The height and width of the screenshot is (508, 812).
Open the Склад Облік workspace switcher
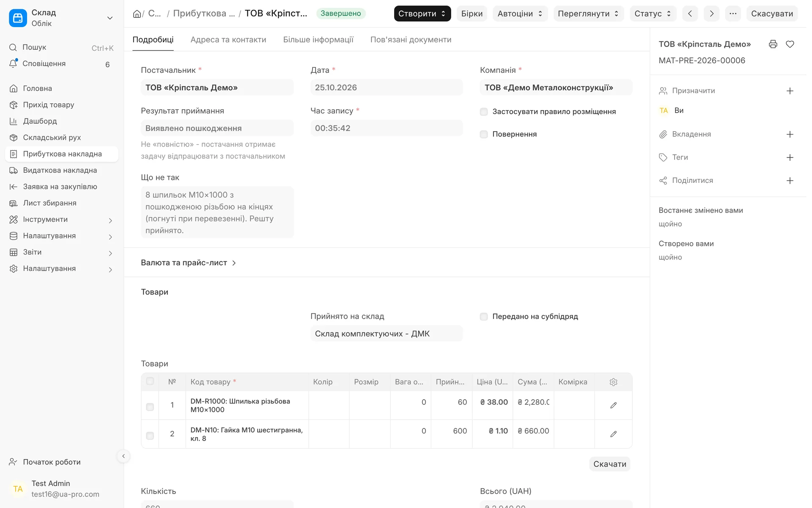pos(62,18)
